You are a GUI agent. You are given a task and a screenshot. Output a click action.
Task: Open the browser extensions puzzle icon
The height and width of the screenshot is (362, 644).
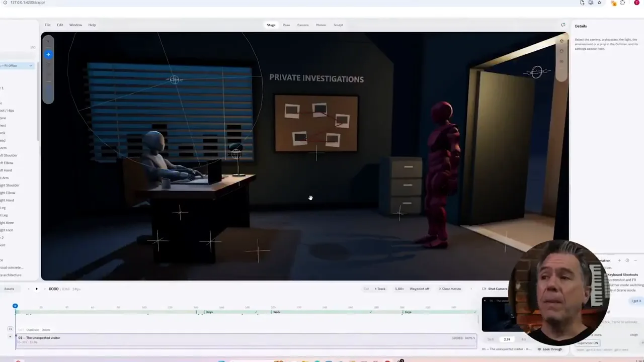click(x=622, y=3)
